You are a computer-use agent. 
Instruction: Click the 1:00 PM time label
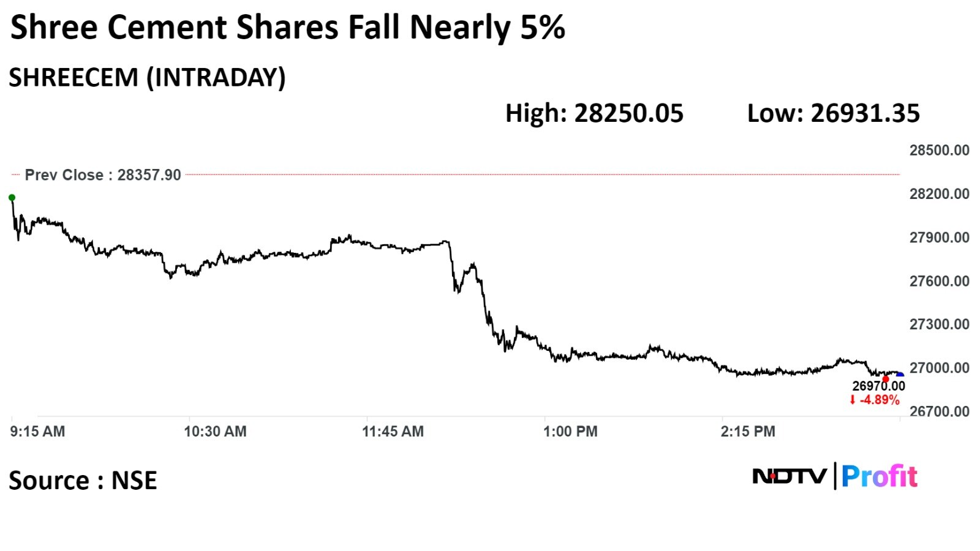570,432
